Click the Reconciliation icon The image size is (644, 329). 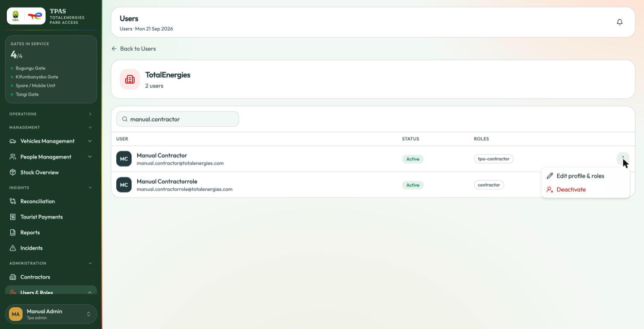pyautogui.click(x=13, y=201)
